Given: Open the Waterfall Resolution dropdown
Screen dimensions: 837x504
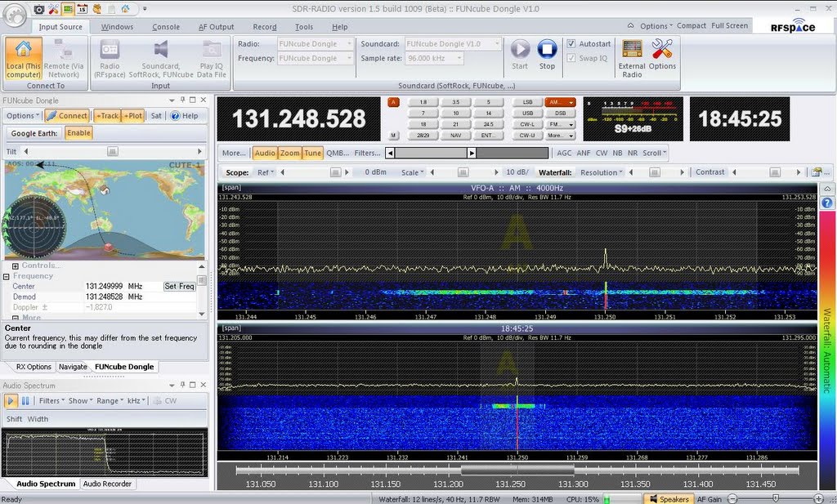Looking at the screenshot, I should [602, 172].
